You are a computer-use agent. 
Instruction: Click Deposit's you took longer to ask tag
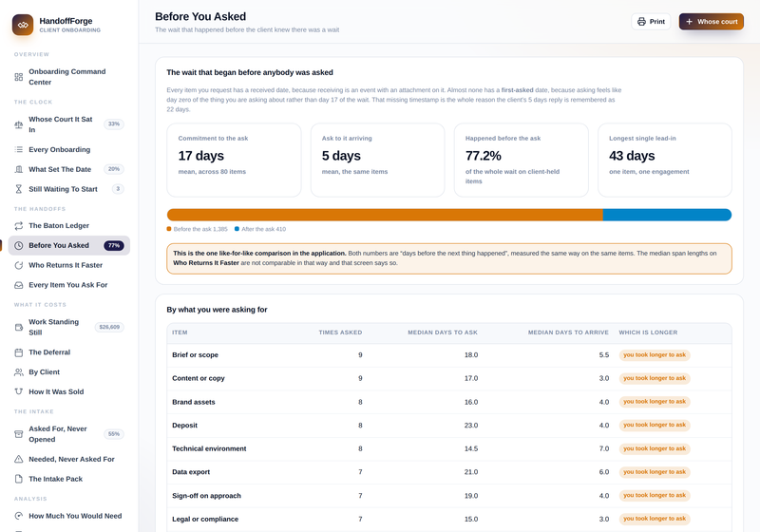click(x=655, y=425)
